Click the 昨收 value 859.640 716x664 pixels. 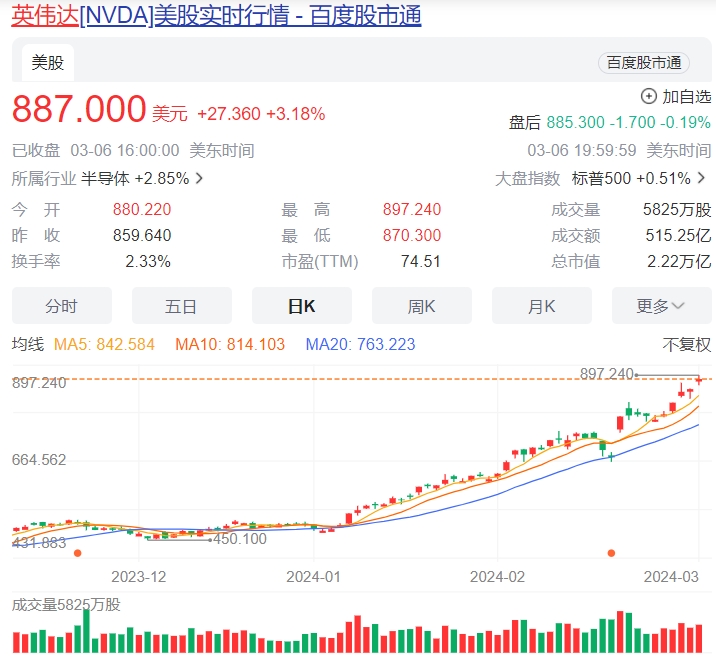point(142,236)
